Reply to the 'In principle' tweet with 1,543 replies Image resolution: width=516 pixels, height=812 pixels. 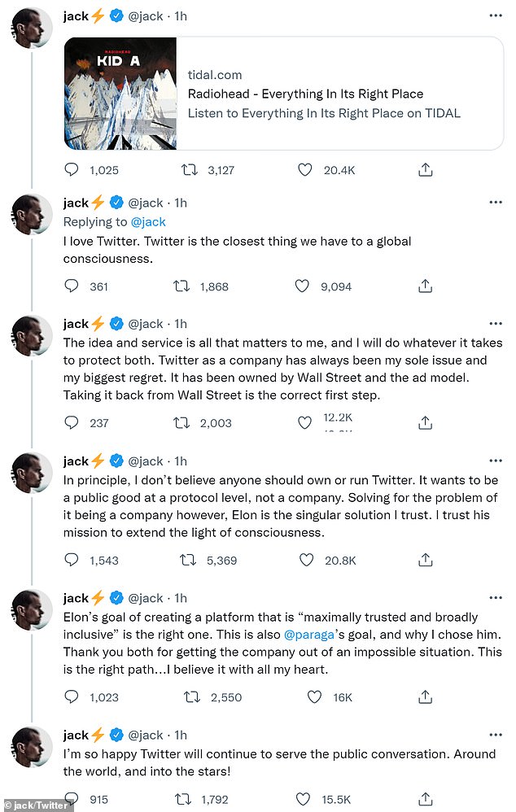(x=72, y=560)
